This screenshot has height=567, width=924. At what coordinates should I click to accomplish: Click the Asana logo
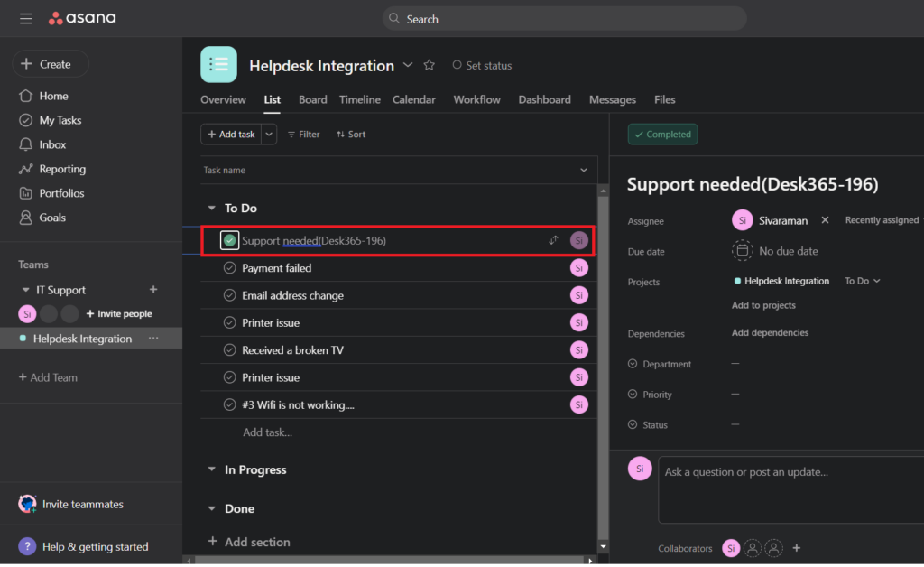[x=82, y=18]
